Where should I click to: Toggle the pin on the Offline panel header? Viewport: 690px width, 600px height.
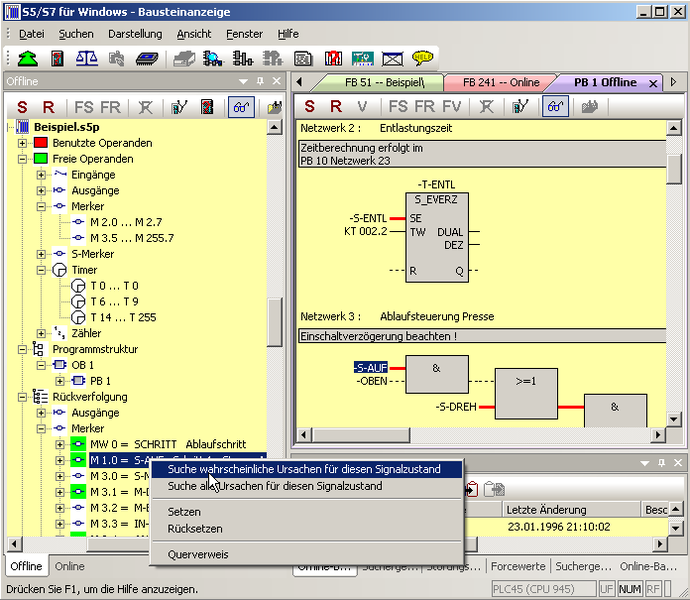click(260, 81)
